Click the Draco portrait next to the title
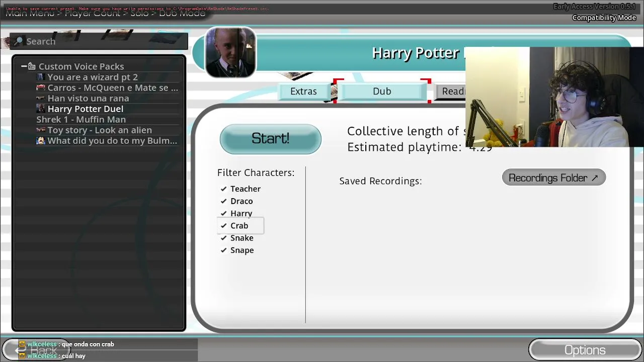 click(x=231, y=53)
